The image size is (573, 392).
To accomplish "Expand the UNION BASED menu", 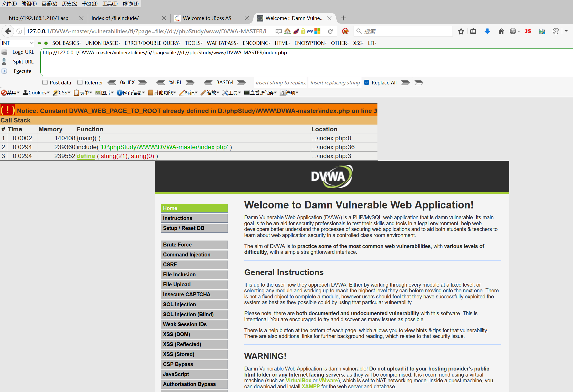I will click(x=103, y=43).
